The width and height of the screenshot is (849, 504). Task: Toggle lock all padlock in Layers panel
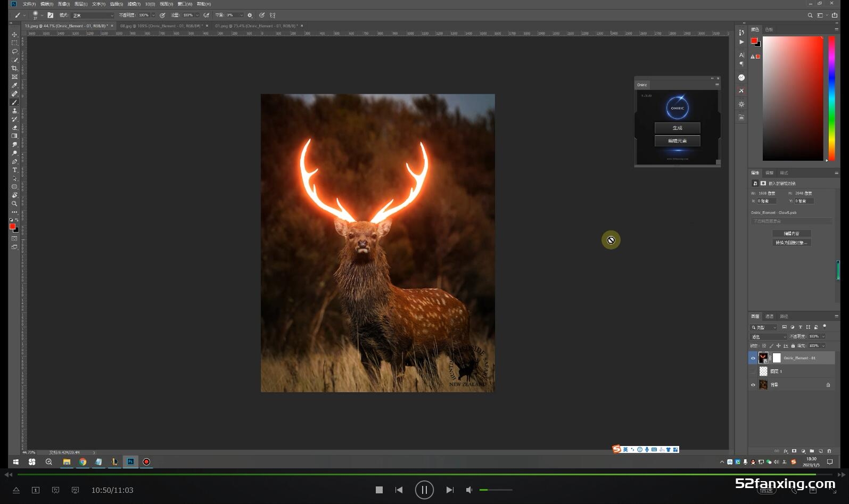pos(793,346)
